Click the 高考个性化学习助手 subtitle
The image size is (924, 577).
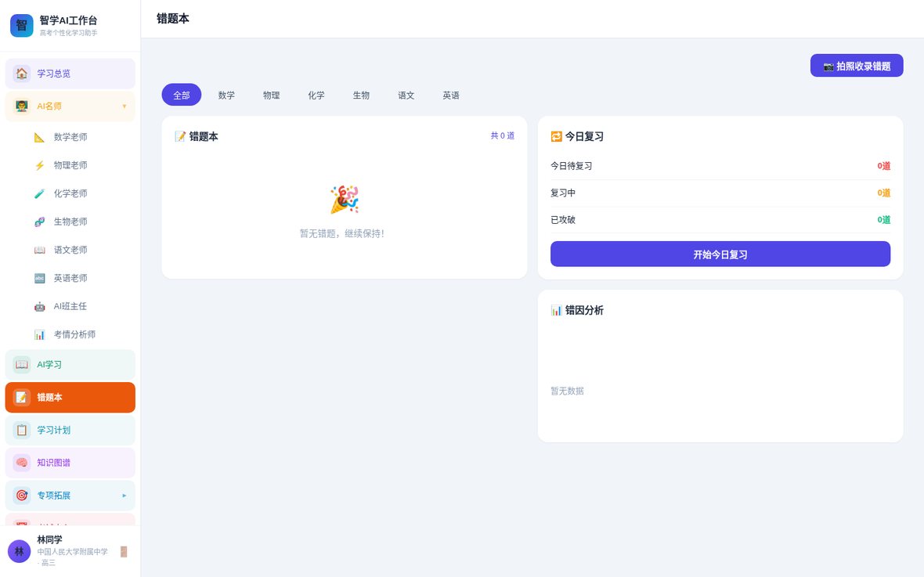tap(68, 33)
